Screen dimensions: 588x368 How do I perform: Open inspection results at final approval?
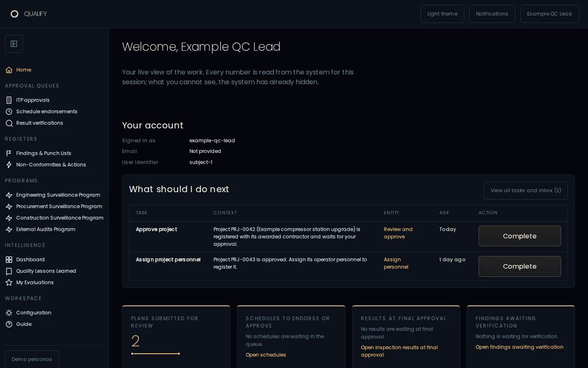pos(399,351)
